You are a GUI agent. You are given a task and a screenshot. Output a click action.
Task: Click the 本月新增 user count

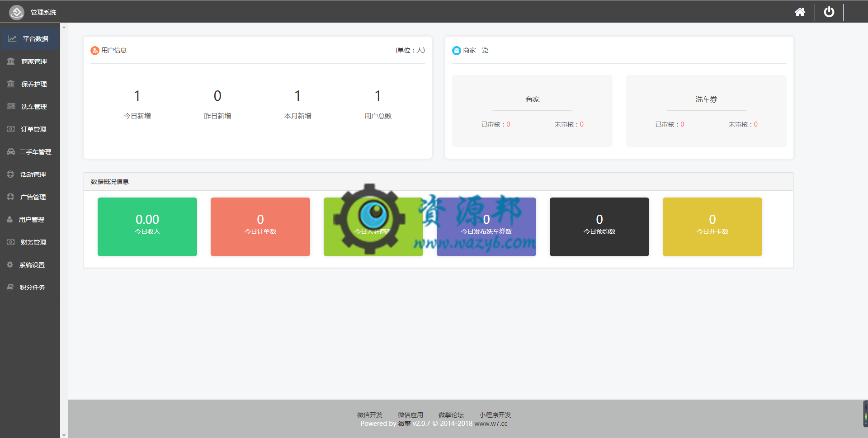point(297,96)
